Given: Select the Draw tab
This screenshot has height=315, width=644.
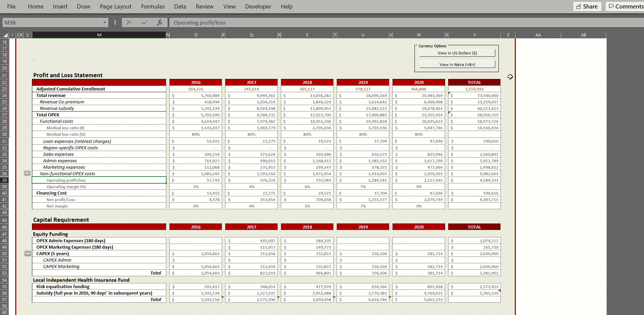Looking at the screenshot, I should 83,6.
